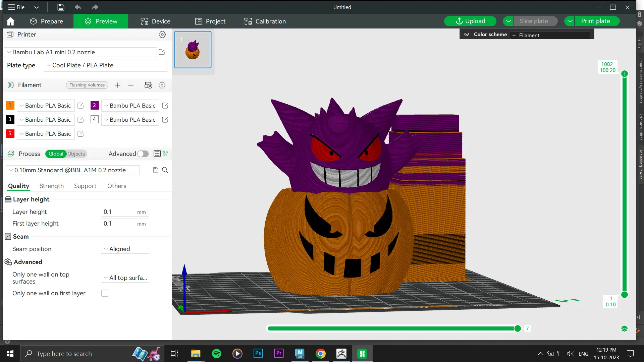The image size is (644, 362).
Task: Open printer settings gear icon
Action: click(162, 35)
